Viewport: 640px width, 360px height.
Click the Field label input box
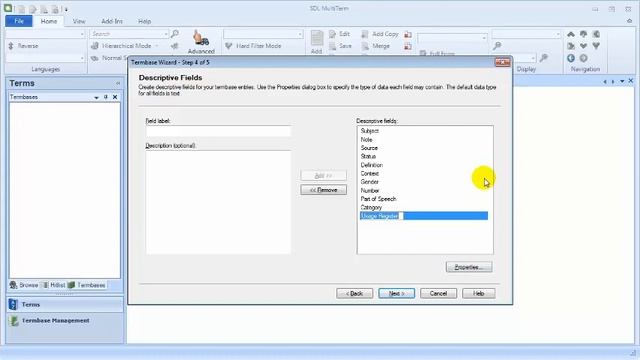(x=218, y=131)
